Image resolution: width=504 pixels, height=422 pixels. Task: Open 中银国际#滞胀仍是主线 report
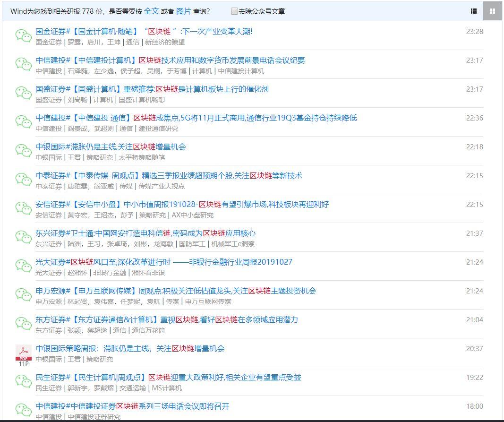[x=111, y=146]
